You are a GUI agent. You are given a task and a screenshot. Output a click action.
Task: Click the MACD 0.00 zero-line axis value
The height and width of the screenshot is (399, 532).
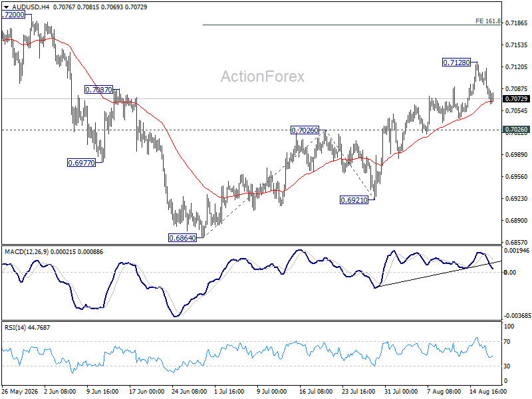click(x=510, y=272)
